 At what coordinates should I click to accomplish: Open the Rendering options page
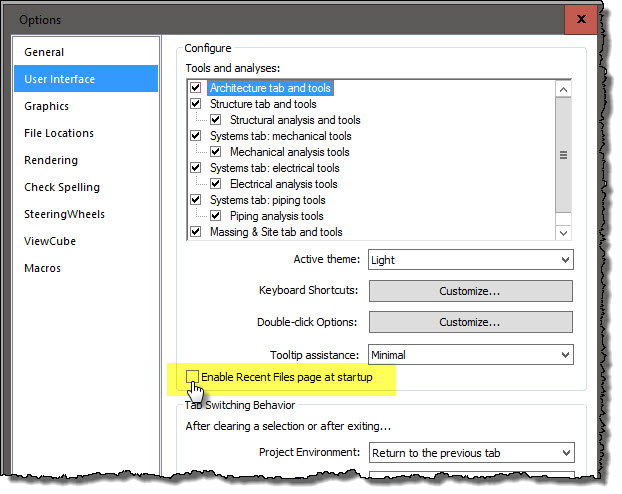coord(86,160)
